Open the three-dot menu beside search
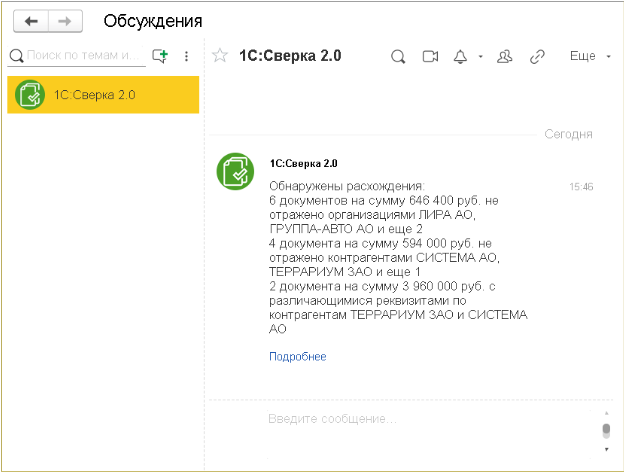This screenshot has width=626, height=474. pyautogui.click(x=186, y=56)
